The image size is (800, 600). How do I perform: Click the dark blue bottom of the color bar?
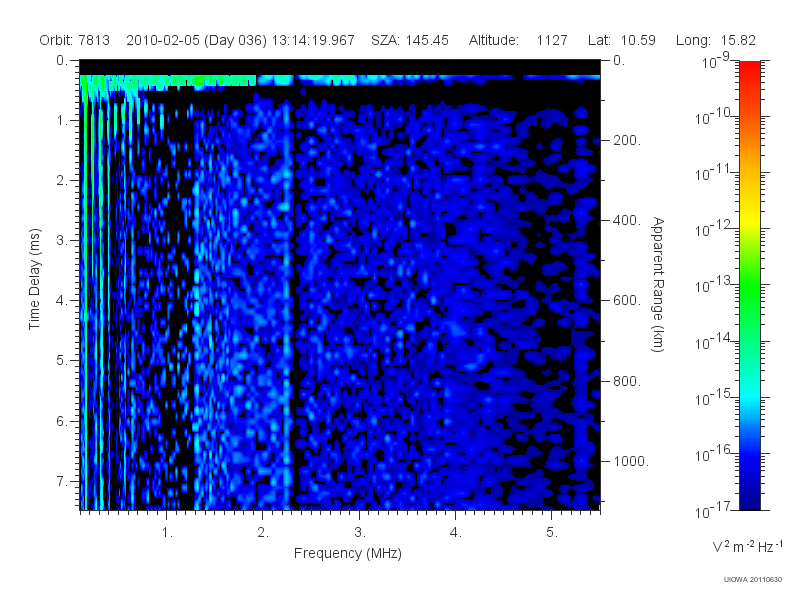(750, 500)
